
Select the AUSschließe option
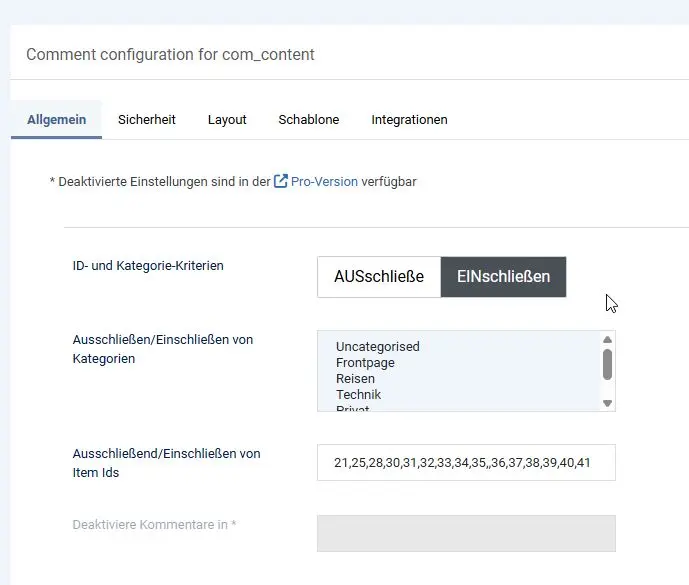tap(379, 277)
